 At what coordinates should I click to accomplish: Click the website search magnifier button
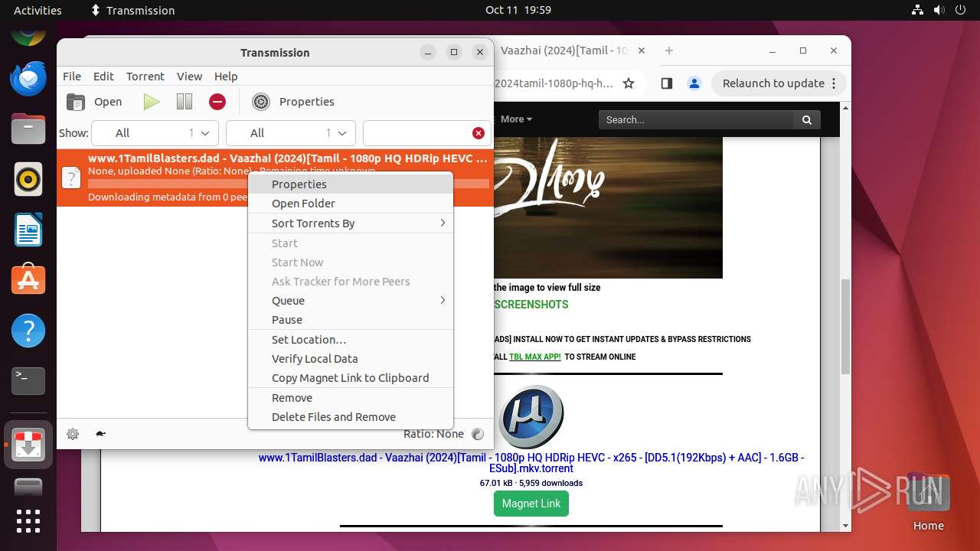806,119
